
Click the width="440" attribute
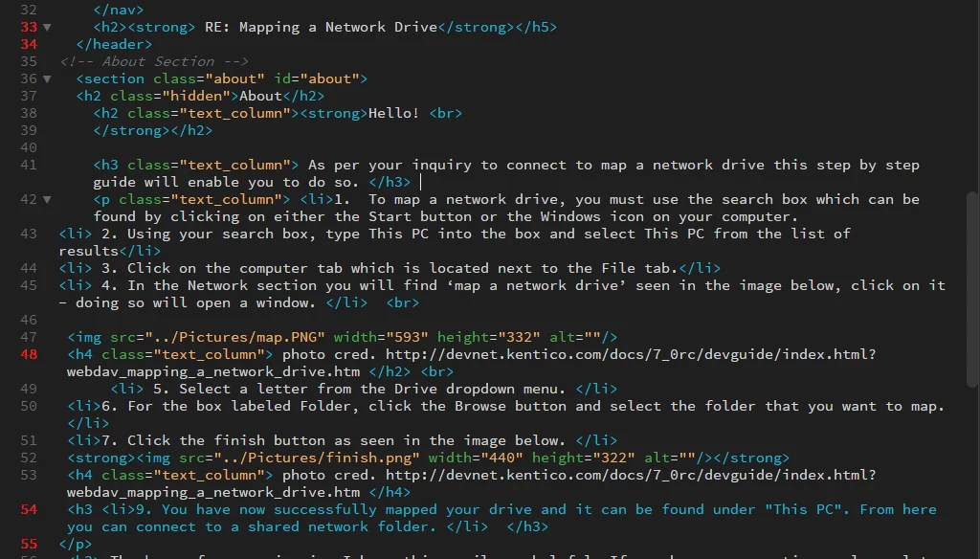tap(476, 458)
